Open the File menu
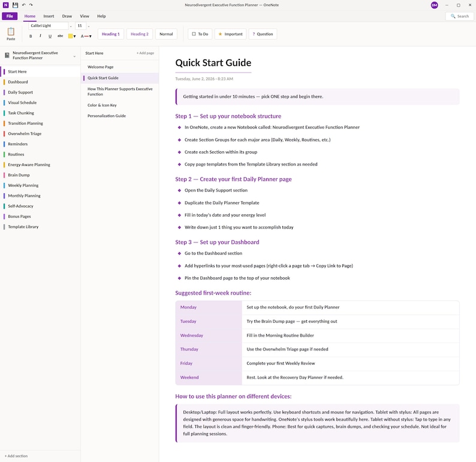This screenshot has height=462, width=476. click(x=10, y=16)
